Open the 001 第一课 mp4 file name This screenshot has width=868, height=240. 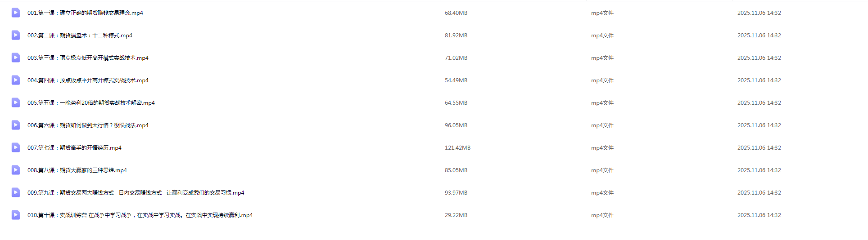point(85,13)
